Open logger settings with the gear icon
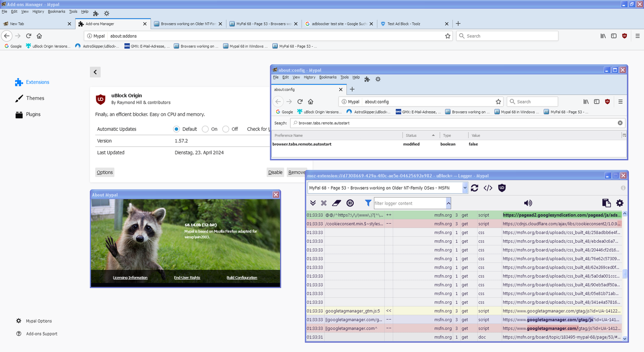The height and width of the screenshot is (352, 644). (x=620, y=203)
